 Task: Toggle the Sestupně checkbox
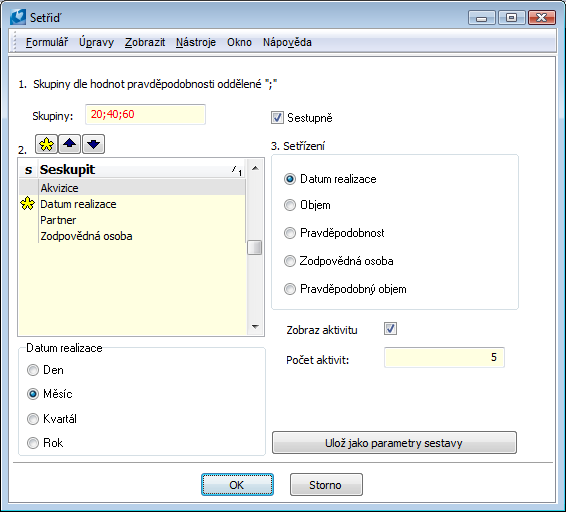coord(277,118)
